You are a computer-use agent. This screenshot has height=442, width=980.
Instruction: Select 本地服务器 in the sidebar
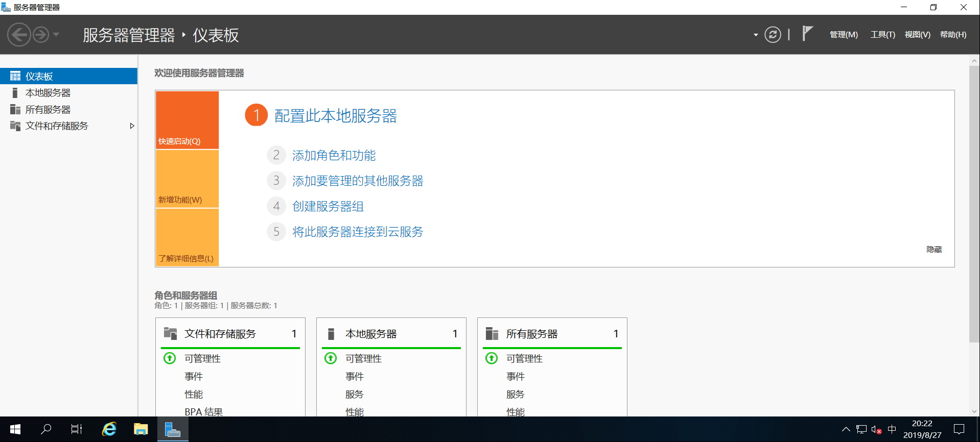pos(68,93)
